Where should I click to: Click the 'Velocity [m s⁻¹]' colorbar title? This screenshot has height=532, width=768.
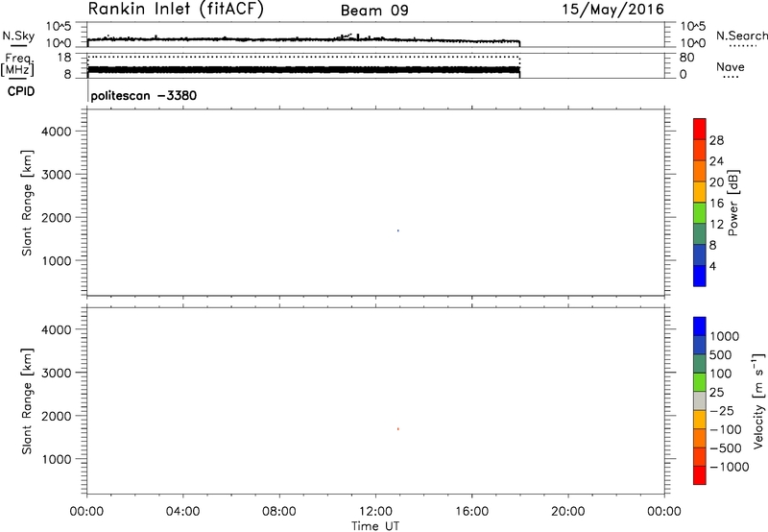(x=758, y=400)
